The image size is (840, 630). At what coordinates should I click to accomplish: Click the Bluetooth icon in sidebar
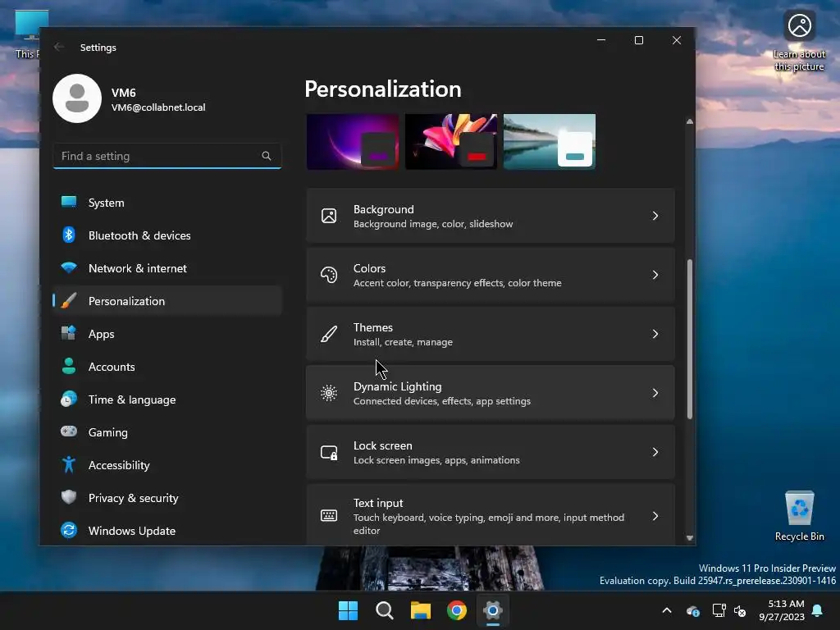click(69, 235)
